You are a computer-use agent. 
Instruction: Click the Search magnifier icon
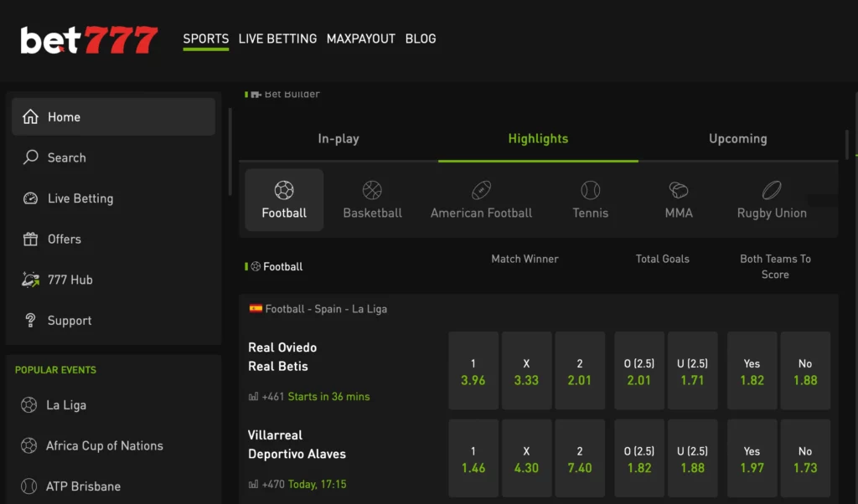31,157
